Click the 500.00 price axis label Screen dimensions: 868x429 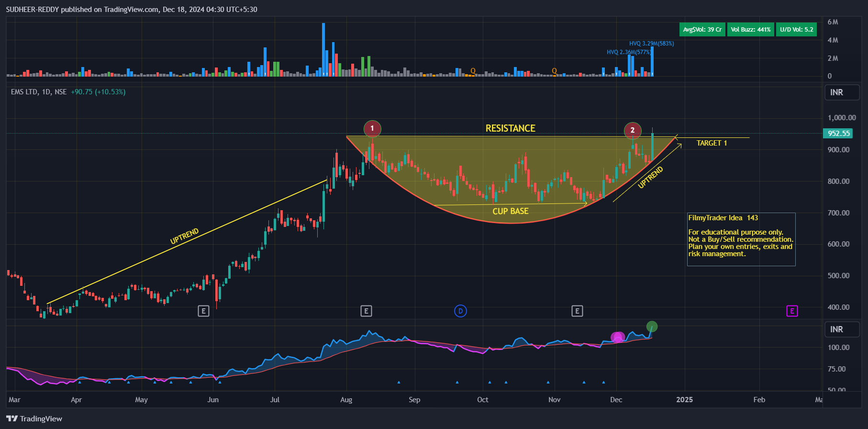pyautogui.click(x=839, y=276)
